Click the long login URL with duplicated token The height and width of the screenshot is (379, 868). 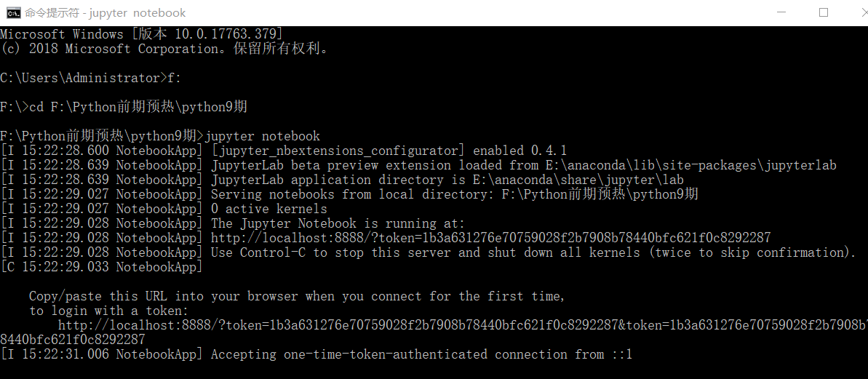point(434,332)
